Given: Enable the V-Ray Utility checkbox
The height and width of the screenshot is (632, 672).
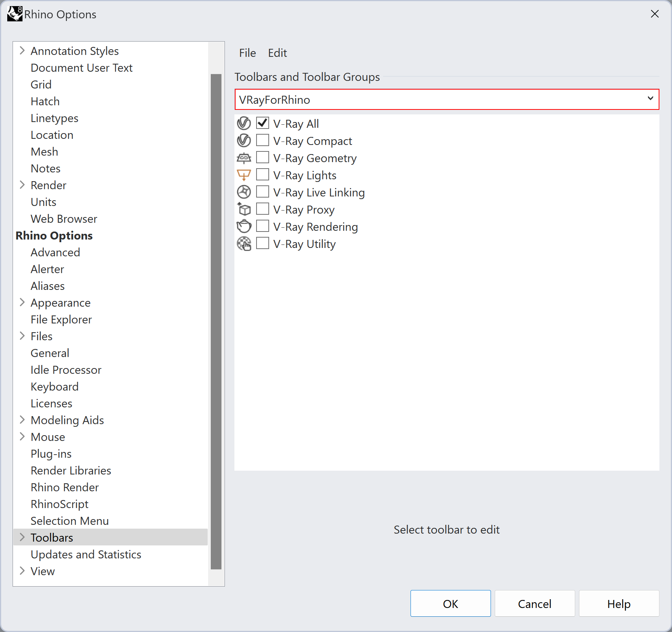Looking at the screenshot, I should 263,243.
